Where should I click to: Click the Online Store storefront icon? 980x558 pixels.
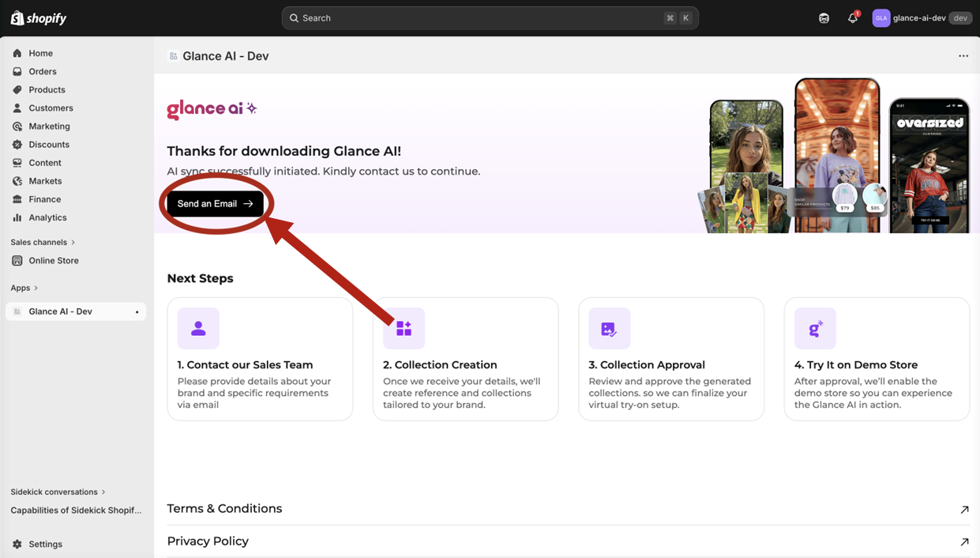click(17, 260)
